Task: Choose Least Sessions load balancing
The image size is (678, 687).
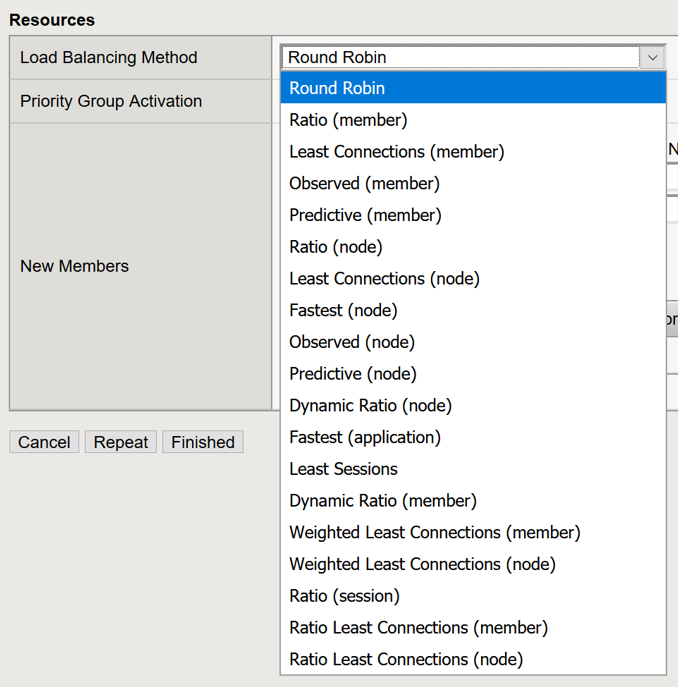Action: click(343, 469)
